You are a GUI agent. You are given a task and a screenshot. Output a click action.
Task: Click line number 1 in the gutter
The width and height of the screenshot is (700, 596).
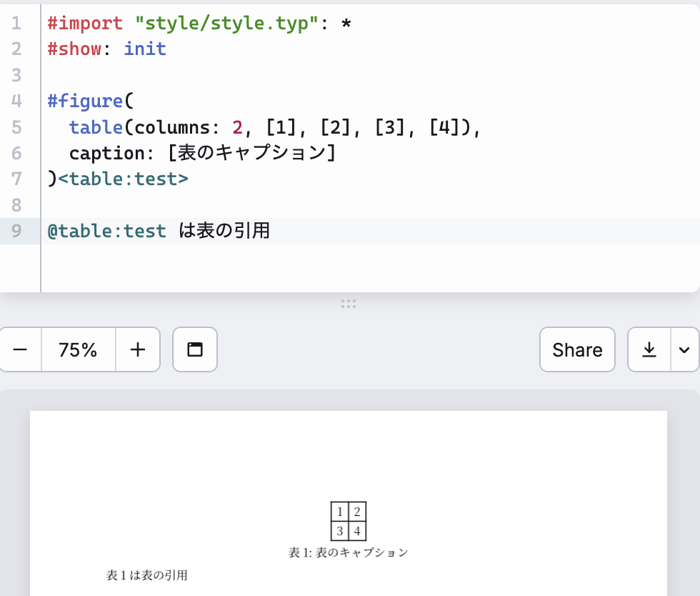16,22
